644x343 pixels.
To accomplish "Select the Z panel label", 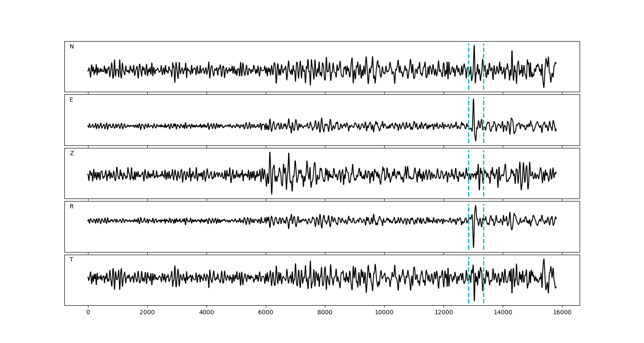I will (72, 153).
